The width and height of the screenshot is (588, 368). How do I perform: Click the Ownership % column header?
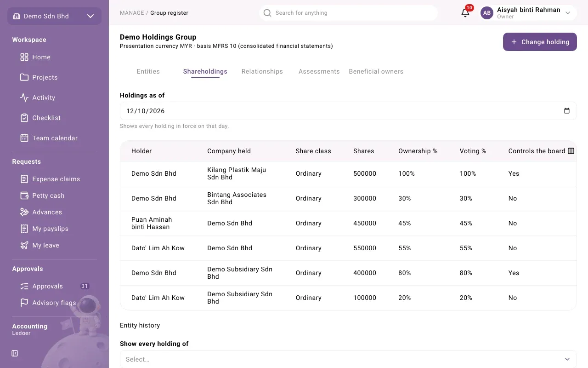tap(418, 151)
